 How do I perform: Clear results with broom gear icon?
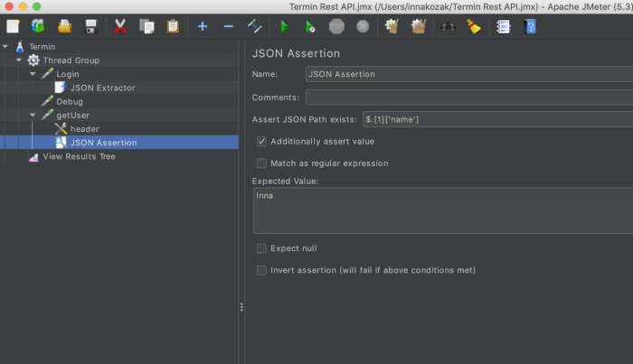point(392,26)
